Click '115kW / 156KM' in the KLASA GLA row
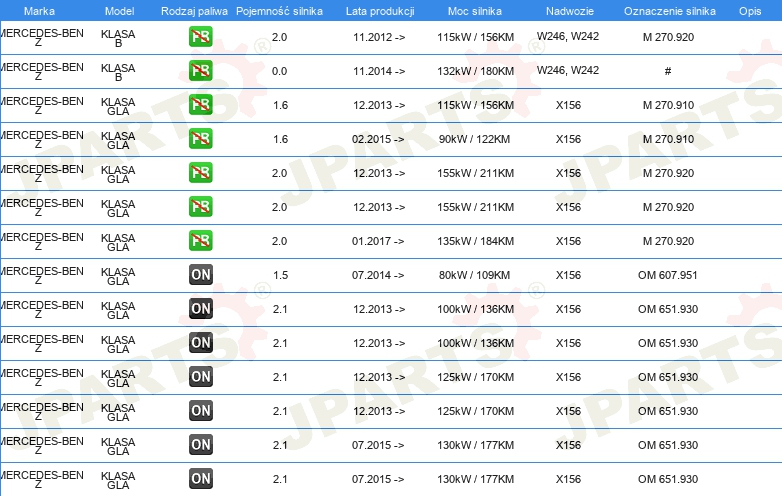The height and width of the screenshot is (496, 782). click(475, 105)
